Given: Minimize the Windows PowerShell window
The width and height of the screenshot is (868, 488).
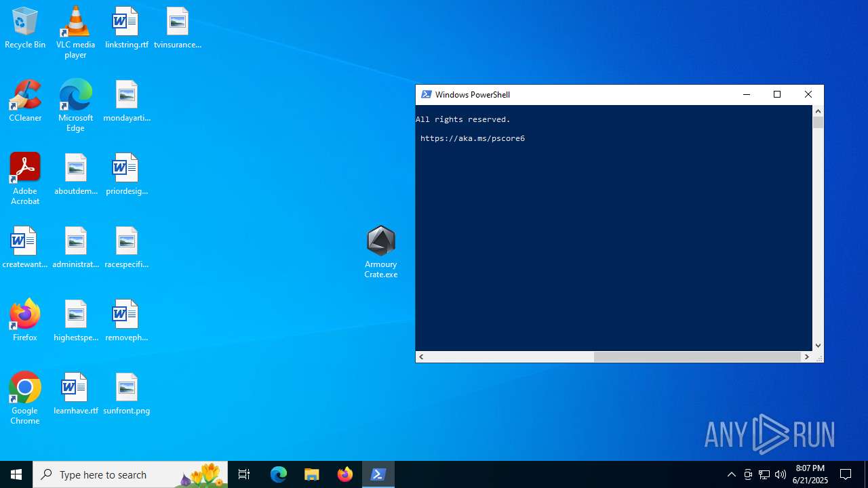Looking at the screenshot, I should pyautogui.click(x=747, y=94).
